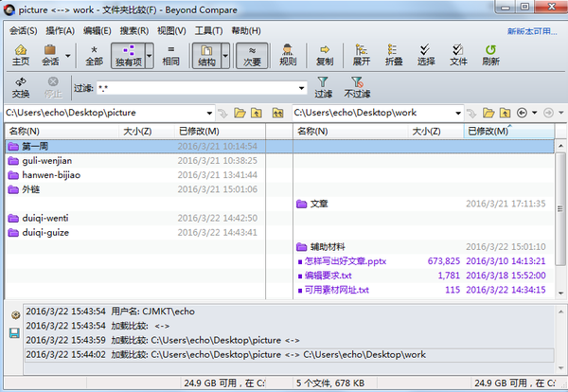Click the 选择 select all icon
Screen dimensions: 568x392
(426, 55)
